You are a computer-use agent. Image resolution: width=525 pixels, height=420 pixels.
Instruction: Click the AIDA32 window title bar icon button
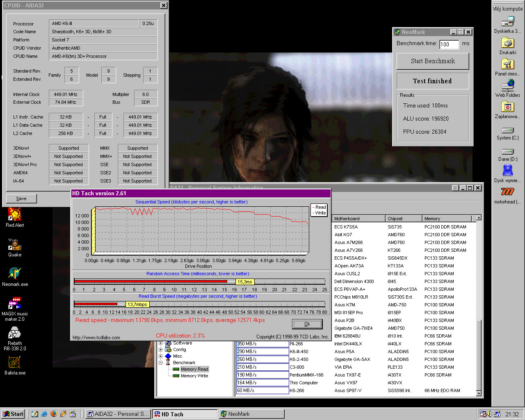pyautogui.click(x=455, y=188)
